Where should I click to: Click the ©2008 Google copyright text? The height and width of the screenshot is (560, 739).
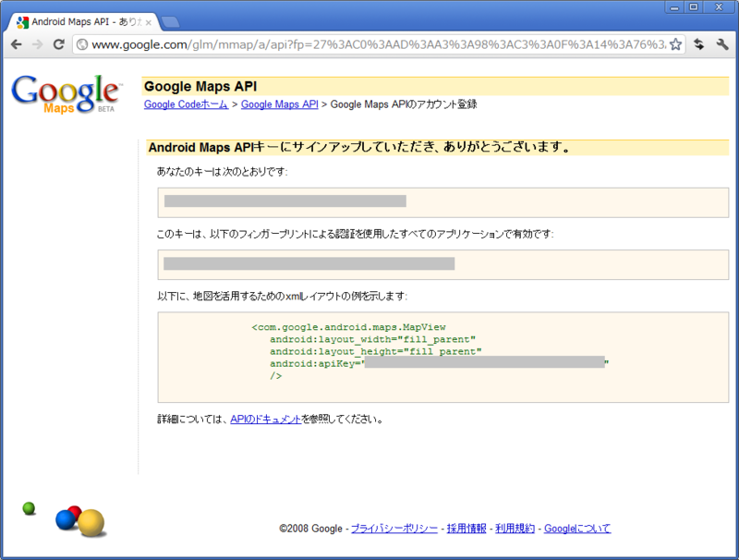pyautogui.click(x=310, y=529)
